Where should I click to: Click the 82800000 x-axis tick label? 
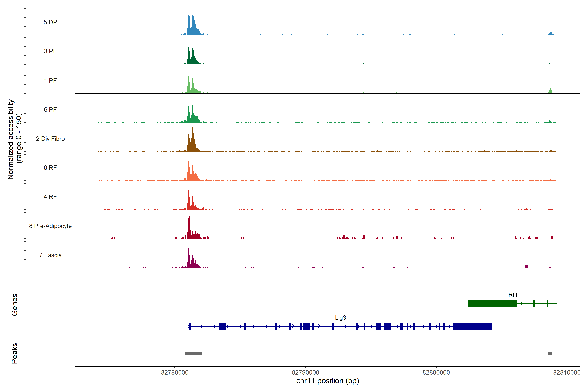[x=436, y=373]
